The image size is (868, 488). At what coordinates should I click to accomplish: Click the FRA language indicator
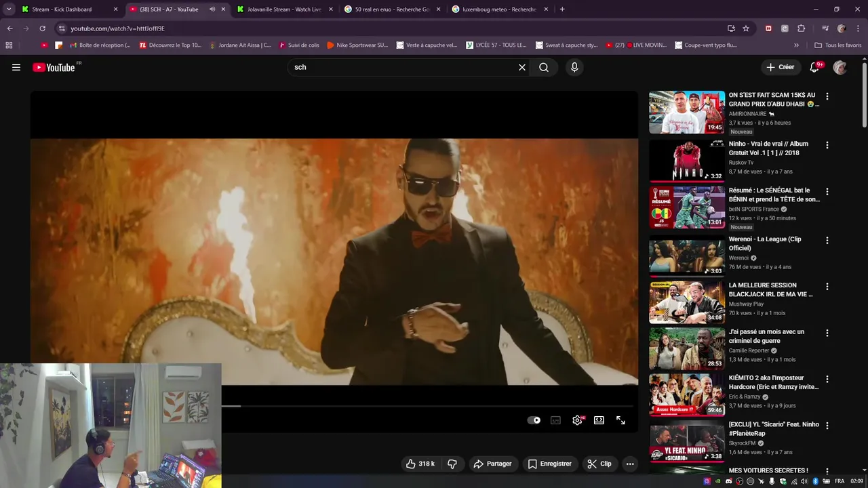[x=840, y=481]
